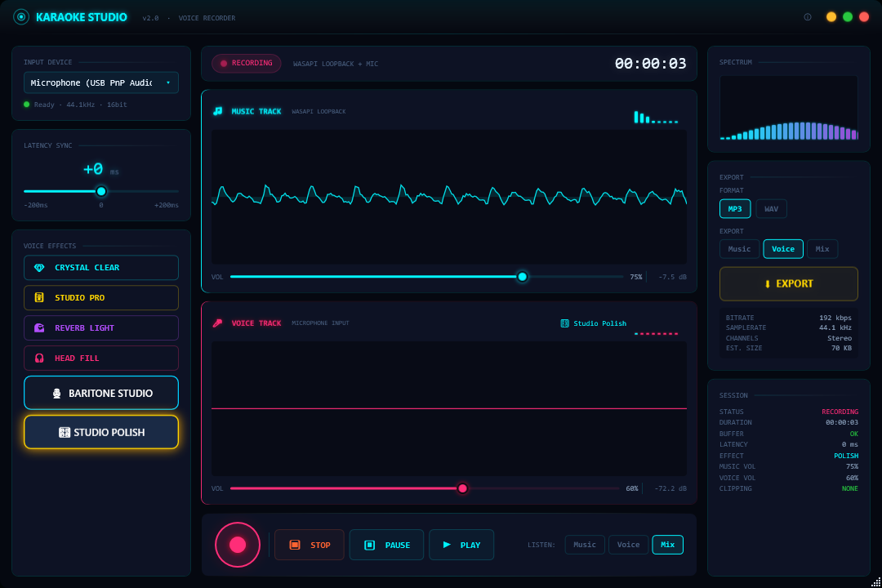
Task: Choose Mix as export source
Action: click(x=822, y=249)
